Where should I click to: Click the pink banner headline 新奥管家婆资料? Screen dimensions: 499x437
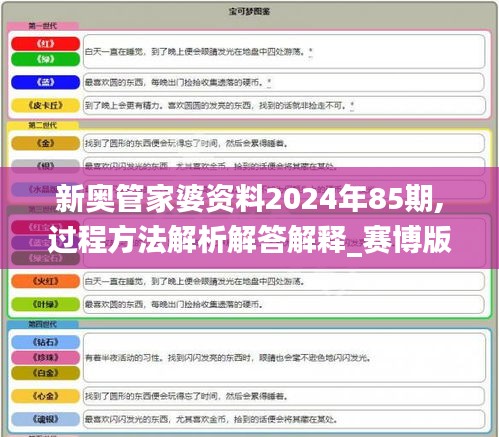pos(249,218)
